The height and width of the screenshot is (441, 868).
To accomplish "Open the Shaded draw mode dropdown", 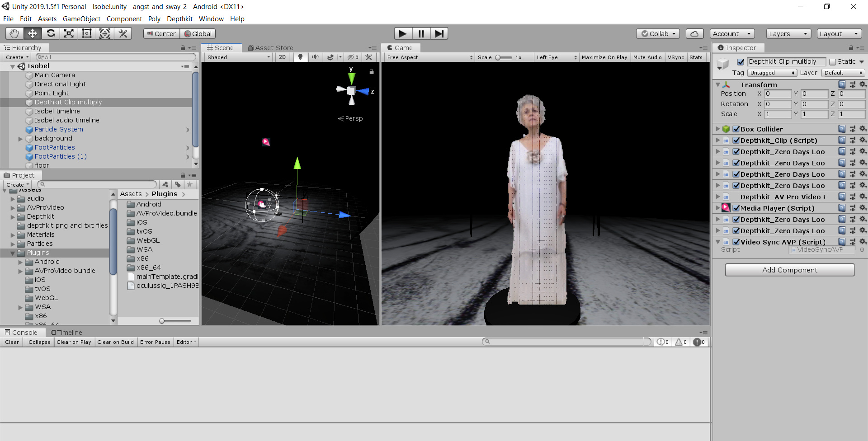I will click(x=238, y=57).
